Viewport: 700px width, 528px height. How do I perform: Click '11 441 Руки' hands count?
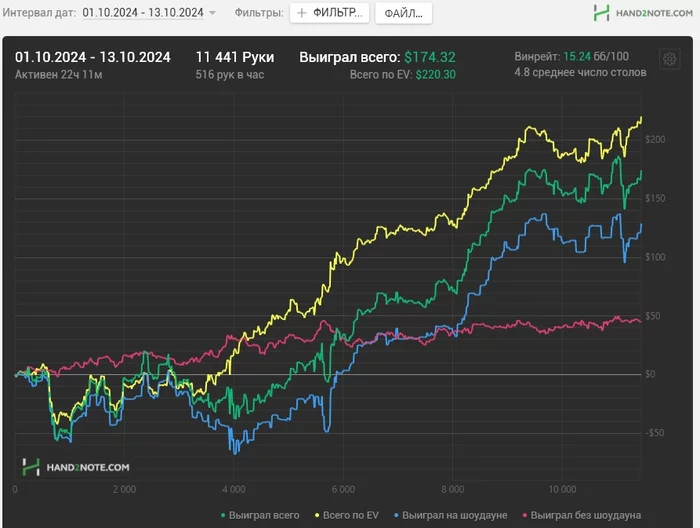235,57
